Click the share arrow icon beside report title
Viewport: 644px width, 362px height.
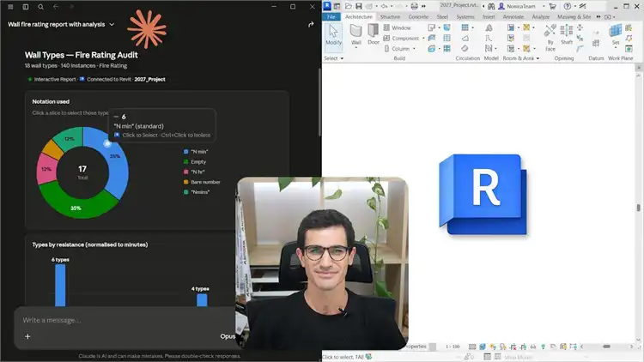[x=311, y=24]
